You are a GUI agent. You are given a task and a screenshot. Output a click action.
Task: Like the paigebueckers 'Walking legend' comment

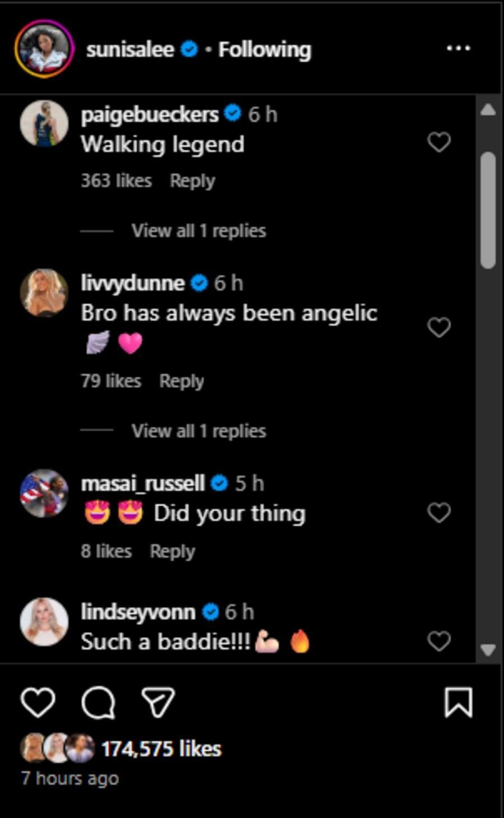click(x=439, y=142)
